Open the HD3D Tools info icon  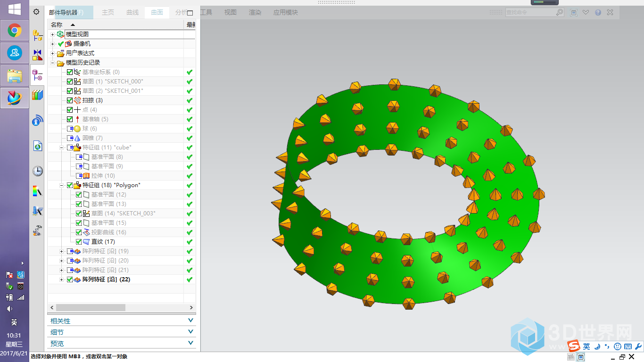pyautogui.click(x=37, y=121)
